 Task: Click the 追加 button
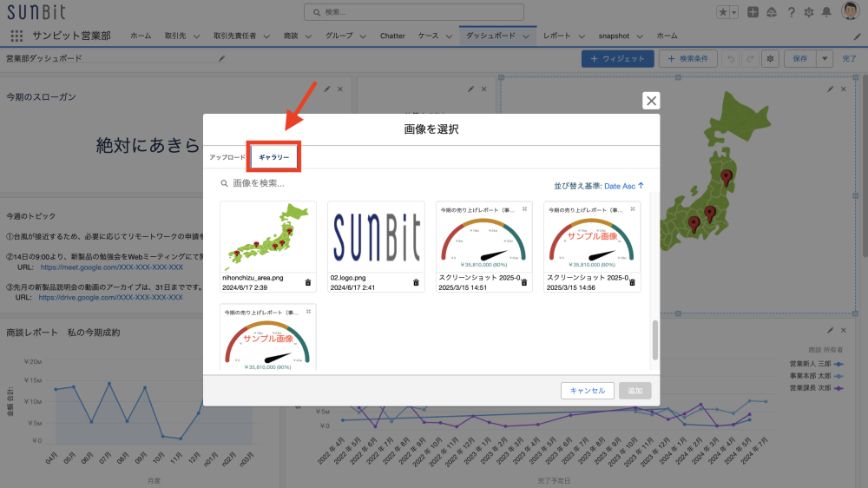pyautogui.click(x=635, y=391)
